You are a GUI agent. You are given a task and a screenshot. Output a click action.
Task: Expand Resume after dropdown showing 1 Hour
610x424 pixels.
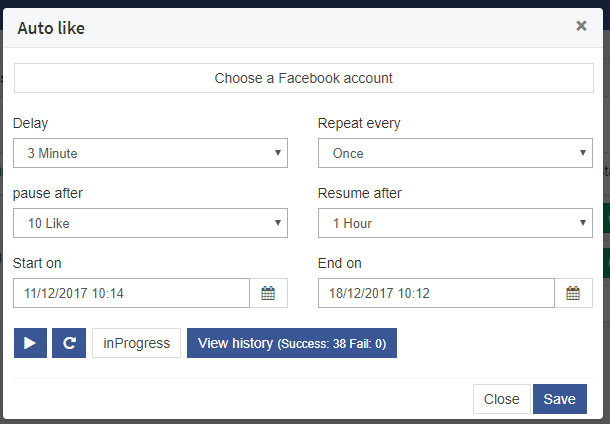(x=455, y=223)
